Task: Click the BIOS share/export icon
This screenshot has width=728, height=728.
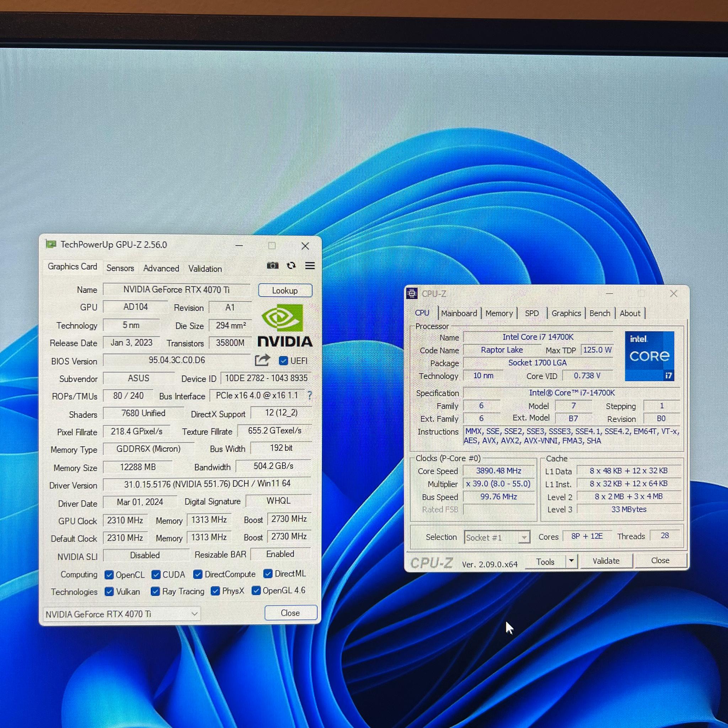Action: pyautogui.click(x=262, y=360)
